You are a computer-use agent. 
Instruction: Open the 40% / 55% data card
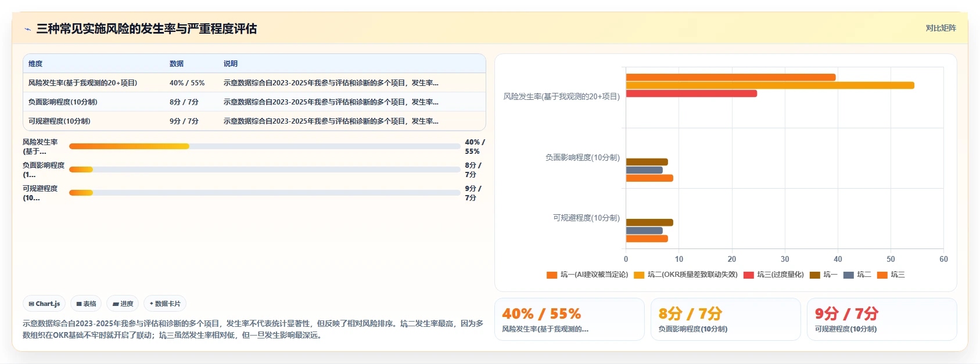[569, 319]
